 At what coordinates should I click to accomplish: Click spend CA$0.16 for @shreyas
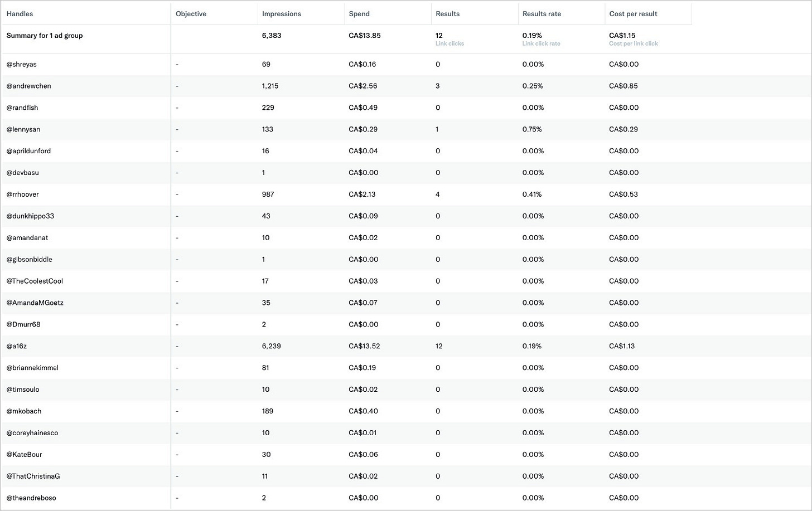(362, 65)
